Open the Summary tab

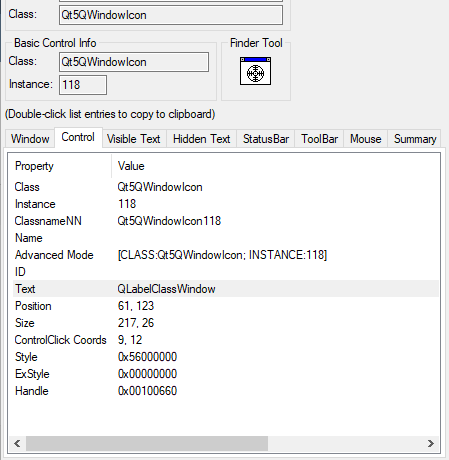415,139
